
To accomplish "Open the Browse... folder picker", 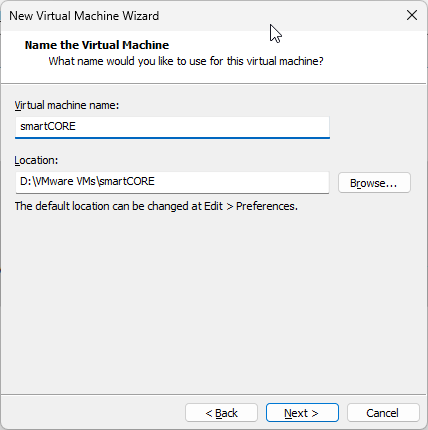I will [374, 183].
